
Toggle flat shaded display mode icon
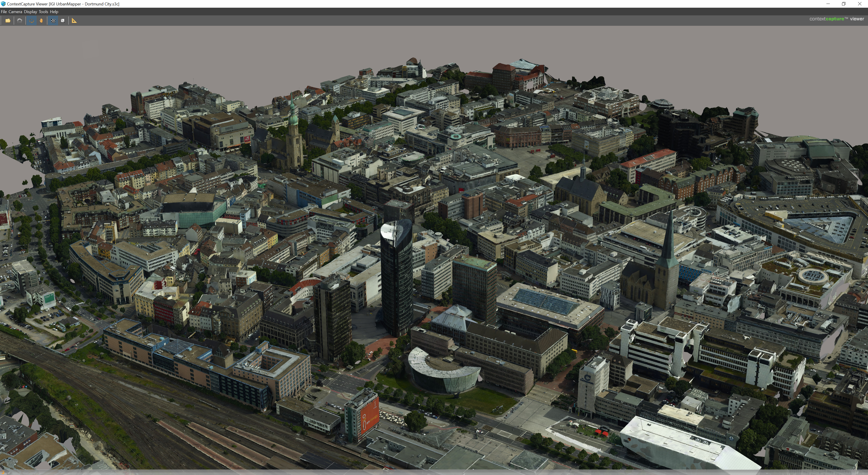[63, 21]
